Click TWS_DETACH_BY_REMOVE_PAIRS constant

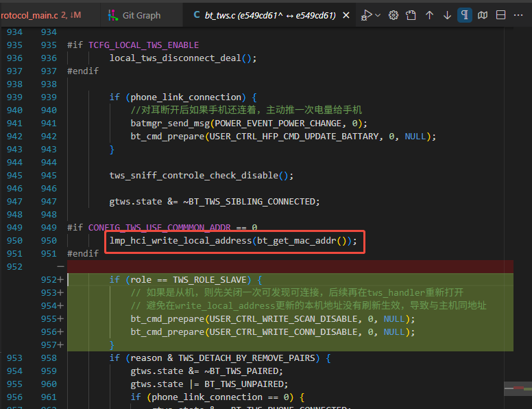click(247, 358)
